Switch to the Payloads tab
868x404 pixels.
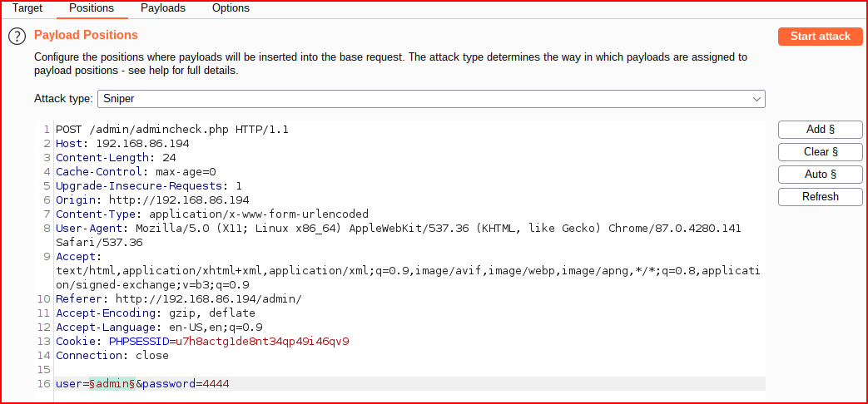point(163,8)
